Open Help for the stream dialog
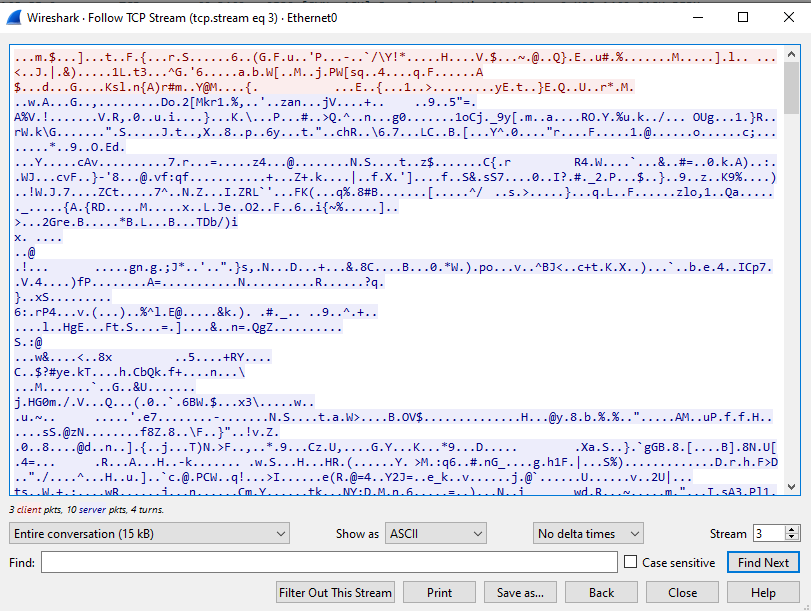Image resolution: width=811 pixels, height=611 pixels. click(x=763, y=592)
